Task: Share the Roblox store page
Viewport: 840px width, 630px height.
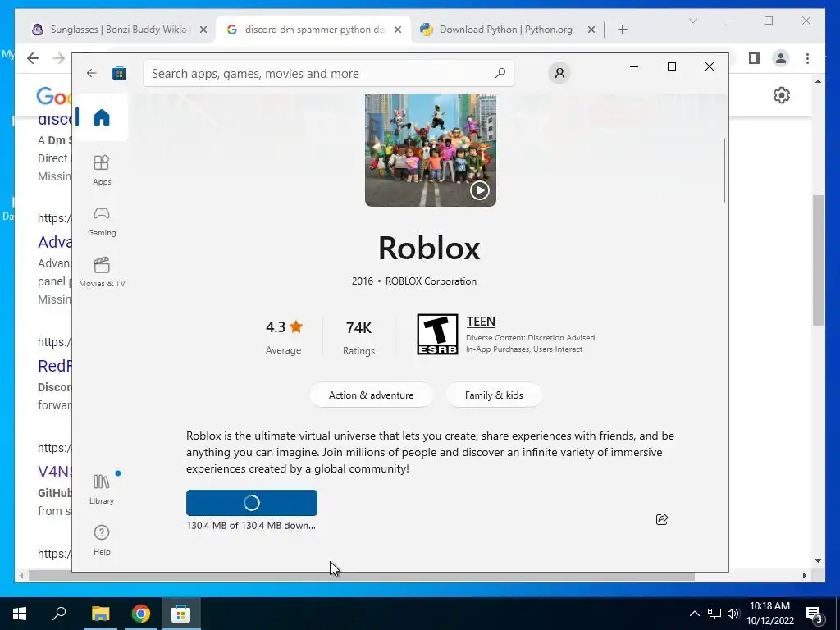Action: (x=662, y=519)
